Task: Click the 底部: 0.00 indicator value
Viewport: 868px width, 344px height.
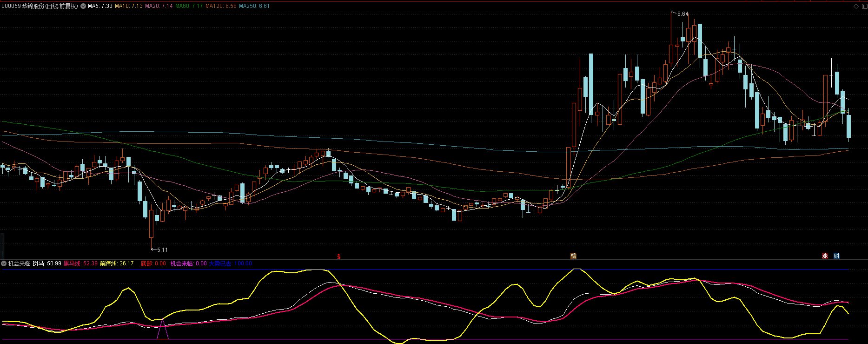Action: click(153, 263)
